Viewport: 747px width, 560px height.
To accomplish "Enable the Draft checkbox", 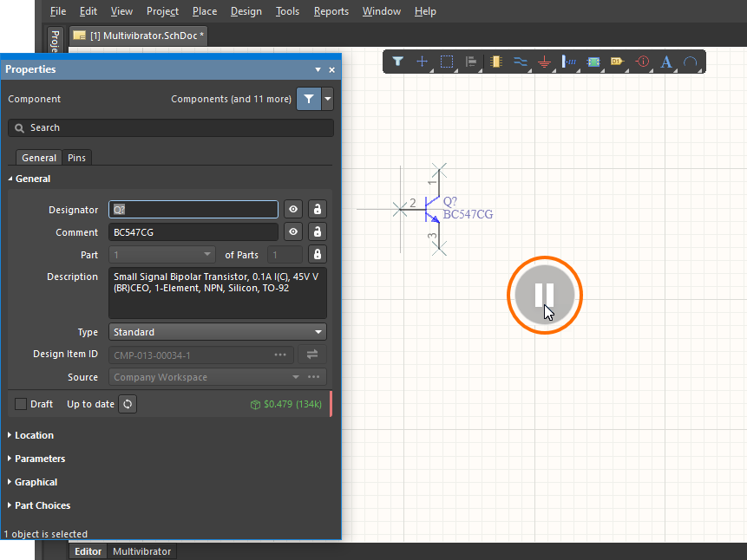I will [x=22, y=404].
